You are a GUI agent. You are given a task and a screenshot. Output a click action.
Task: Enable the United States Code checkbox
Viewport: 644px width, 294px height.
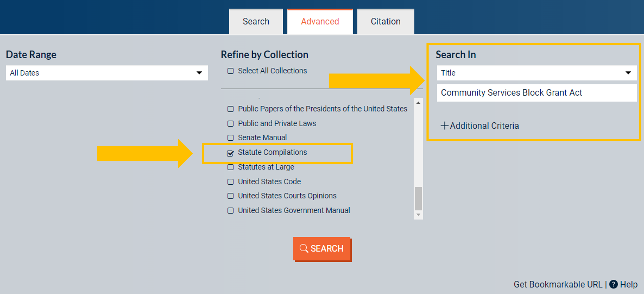click(x=230, y=182)
